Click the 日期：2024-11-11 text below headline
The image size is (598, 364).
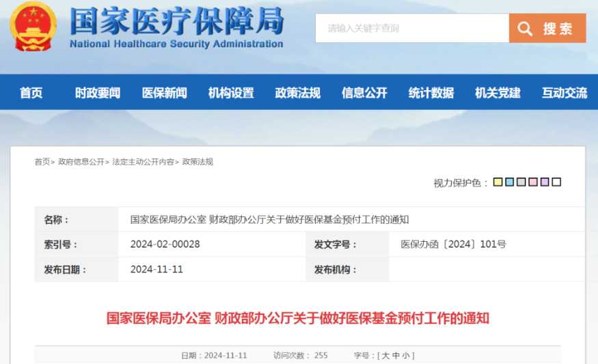214,356
